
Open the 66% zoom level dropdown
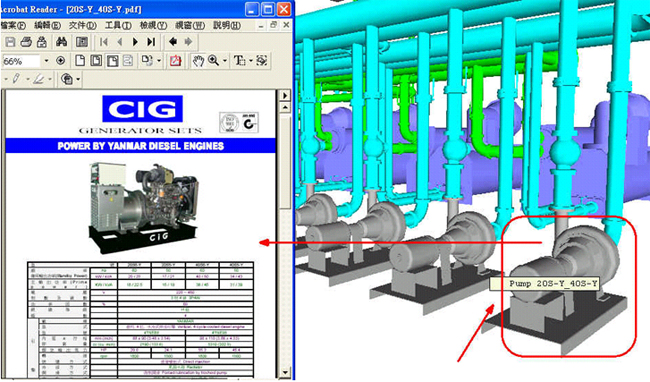[46, 61]
